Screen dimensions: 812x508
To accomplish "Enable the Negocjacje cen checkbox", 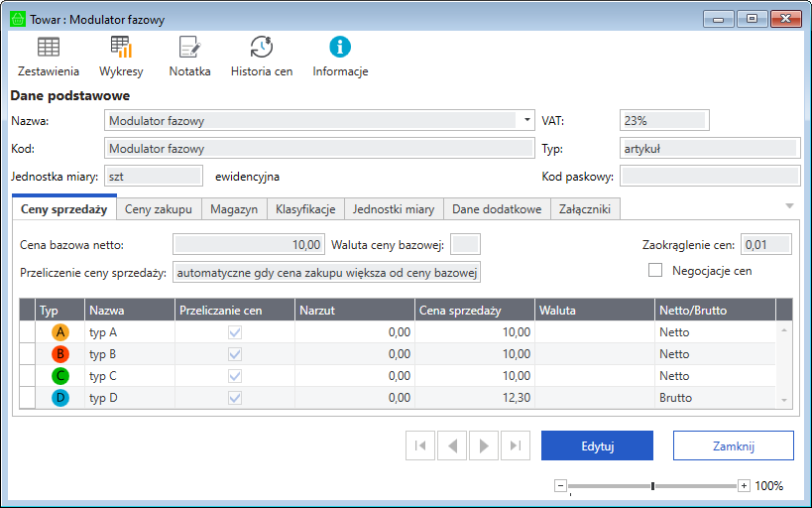I will [655, 270].
